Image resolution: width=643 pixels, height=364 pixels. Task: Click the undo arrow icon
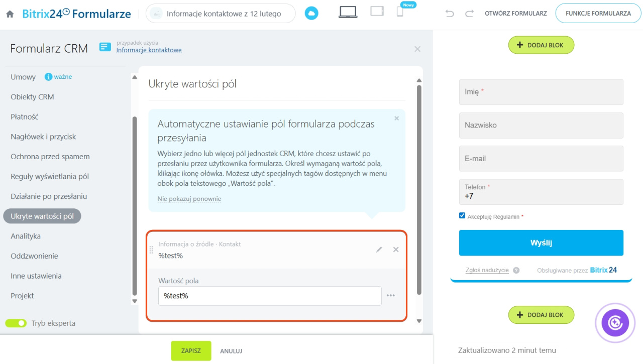[x=450, y=14]
